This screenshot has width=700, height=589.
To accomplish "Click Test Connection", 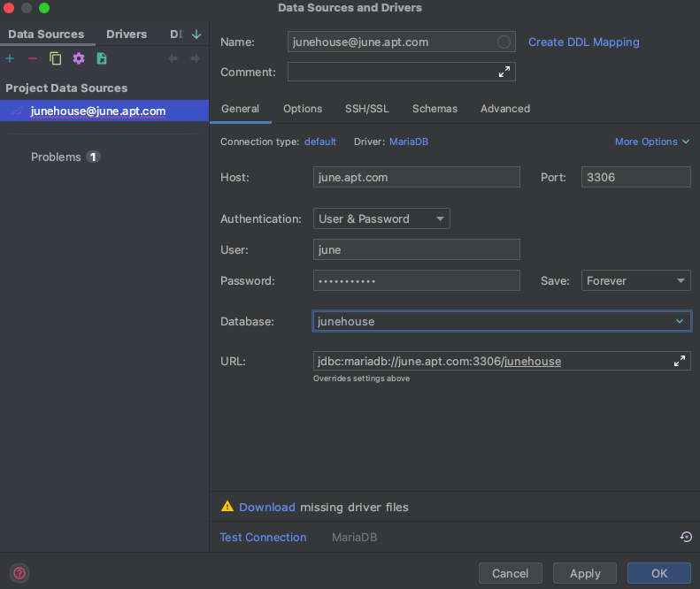I will [x=263, y=537].
